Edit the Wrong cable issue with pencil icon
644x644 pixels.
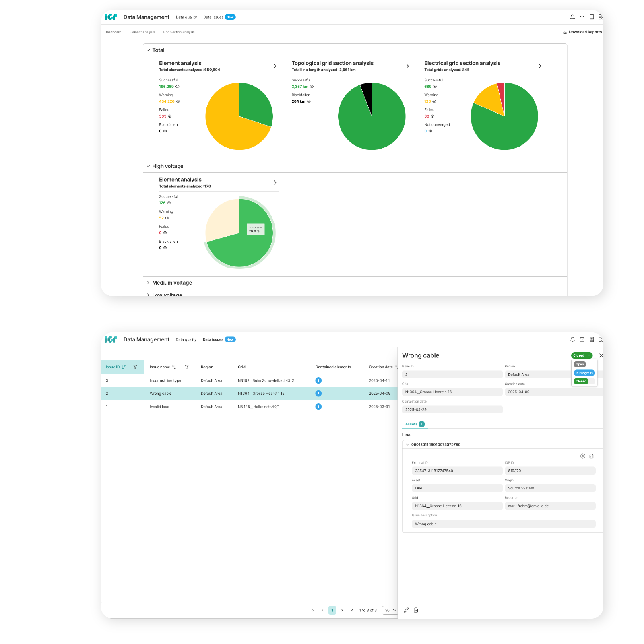click(x=406, y=610)
